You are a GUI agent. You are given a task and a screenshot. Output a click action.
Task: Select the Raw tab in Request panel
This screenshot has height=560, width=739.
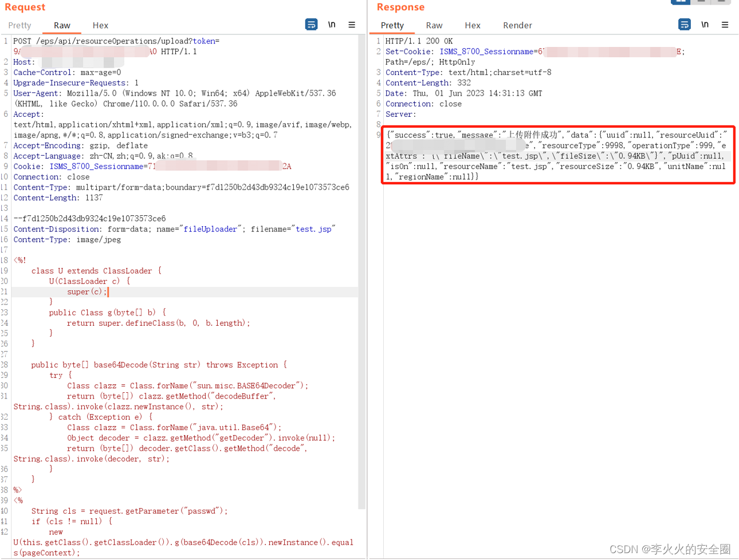click(62, 25)
